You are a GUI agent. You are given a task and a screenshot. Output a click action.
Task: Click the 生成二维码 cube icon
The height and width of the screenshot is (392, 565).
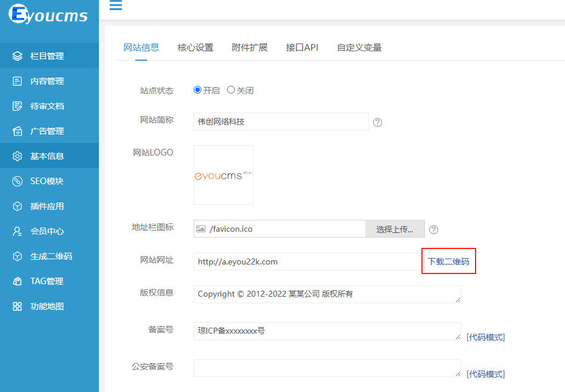(17, 256)
